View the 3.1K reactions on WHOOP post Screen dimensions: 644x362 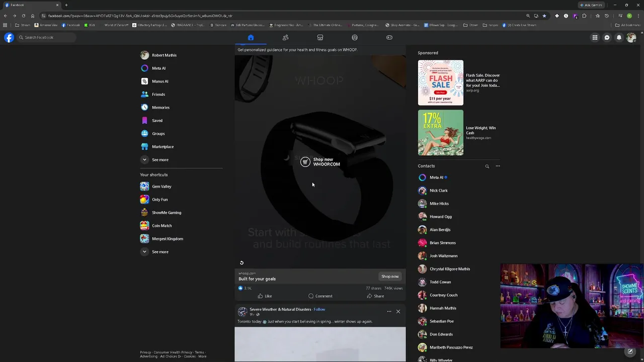245,288
